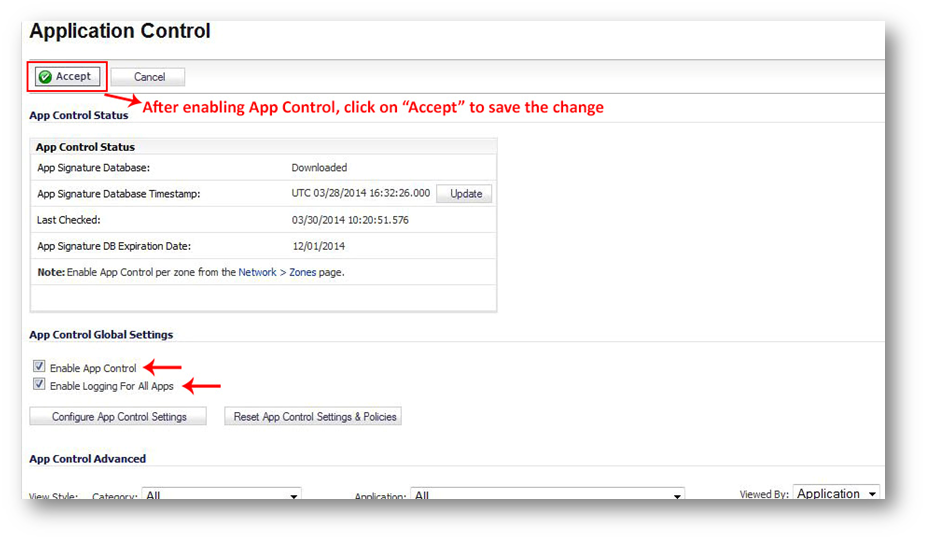Screen dimensions: 927x541
Task: Expand the Viewed By dropdown
Action: coord(836,494)
